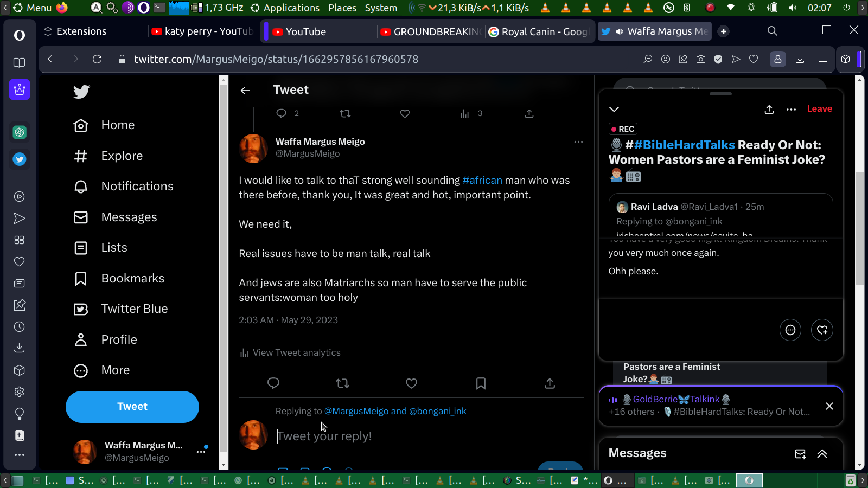Image resolution: width=868 pixels, height=488 pixels.
Task: Leave the Space
Action: (819, 109)
